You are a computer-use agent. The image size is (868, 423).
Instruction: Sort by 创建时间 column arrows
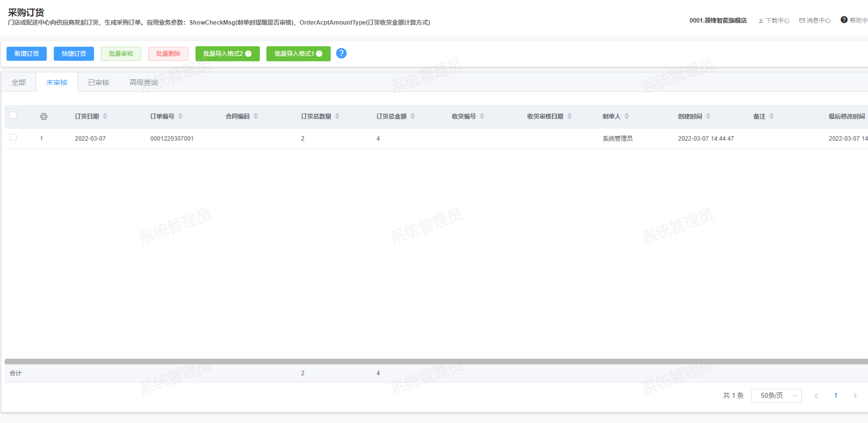(708, 116)
